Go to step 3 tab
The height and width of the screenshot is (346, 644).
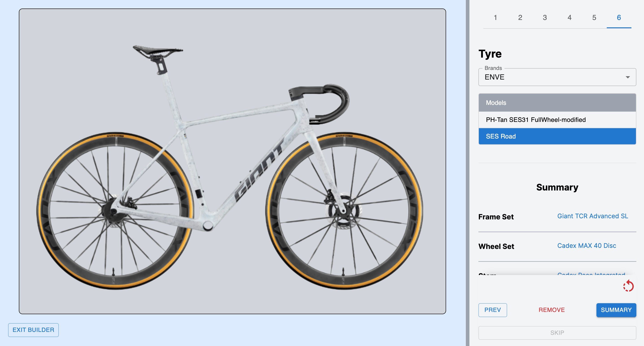[x=545, y=18]
